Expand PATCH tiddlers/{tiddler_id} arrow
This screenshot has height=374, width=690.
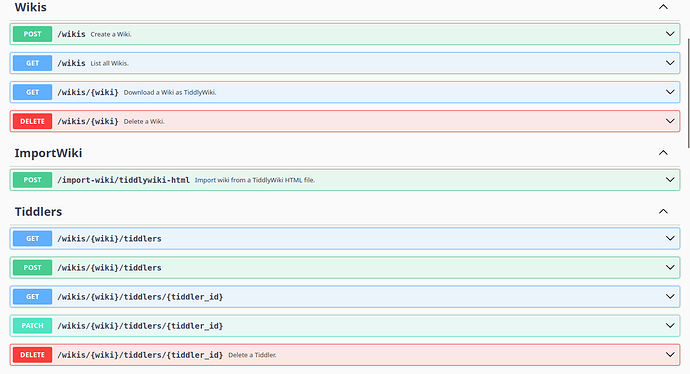(x=670, y=326)
